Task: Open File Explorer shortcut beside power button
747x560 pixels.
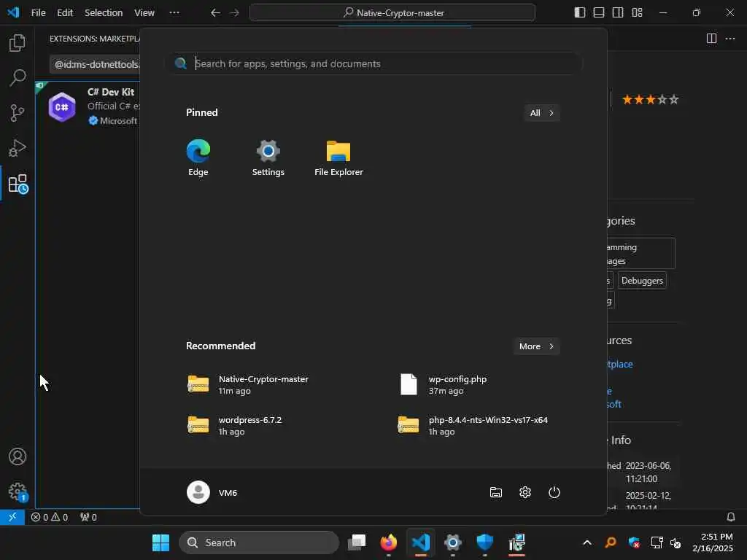Action: [x=496, y=492]
